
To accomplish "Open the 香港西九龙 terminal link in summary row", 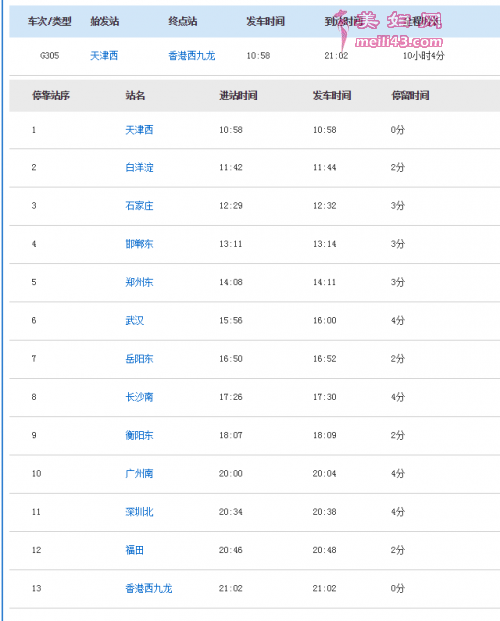I will (192, 55).
